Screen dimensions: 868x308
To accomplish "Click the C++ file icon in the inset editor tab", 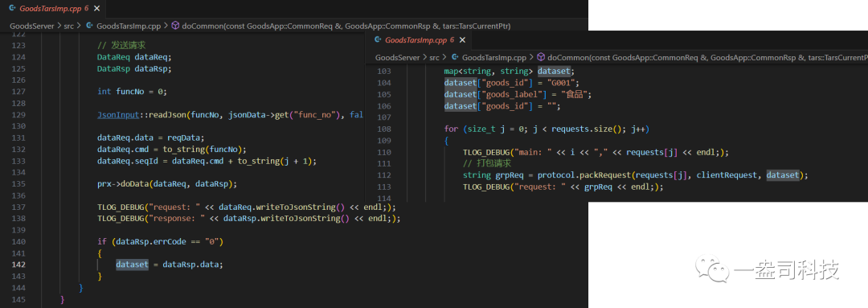I will point(378,40).
